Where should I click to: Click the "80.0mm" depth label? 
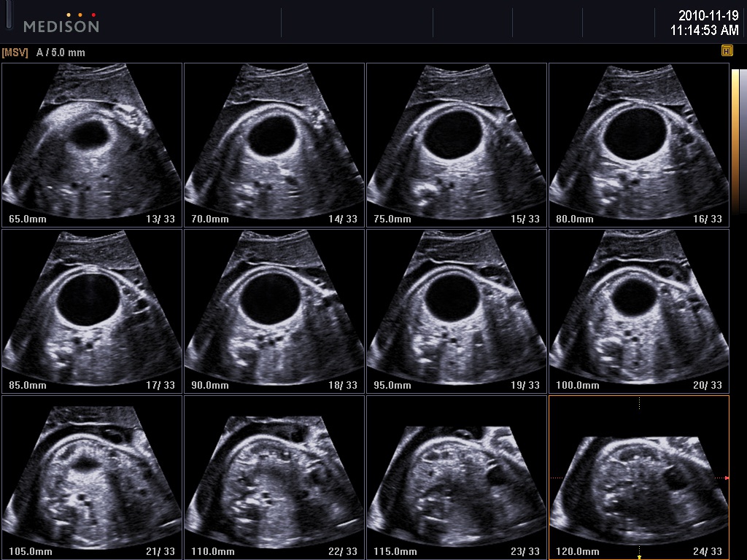click(x=575, y=219)
